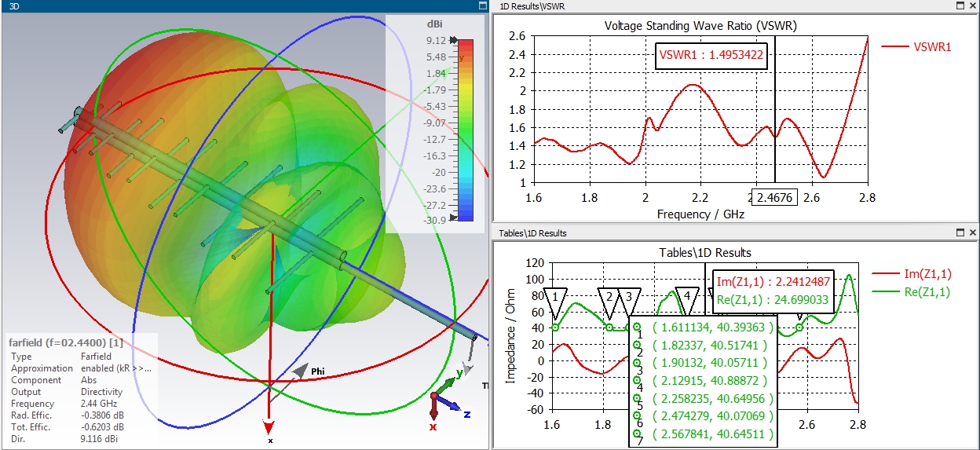Click the Voltage Standing Wave Ratio plot title
The image size is (980, 450).
(700, 25)
